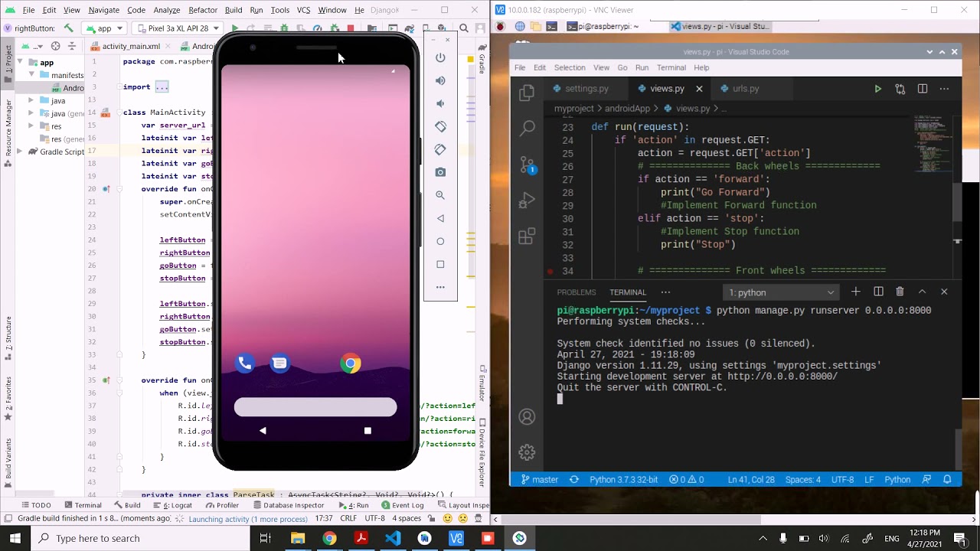Click emulator overview square in side toolbar
The image size is (980, 551).
440,264
